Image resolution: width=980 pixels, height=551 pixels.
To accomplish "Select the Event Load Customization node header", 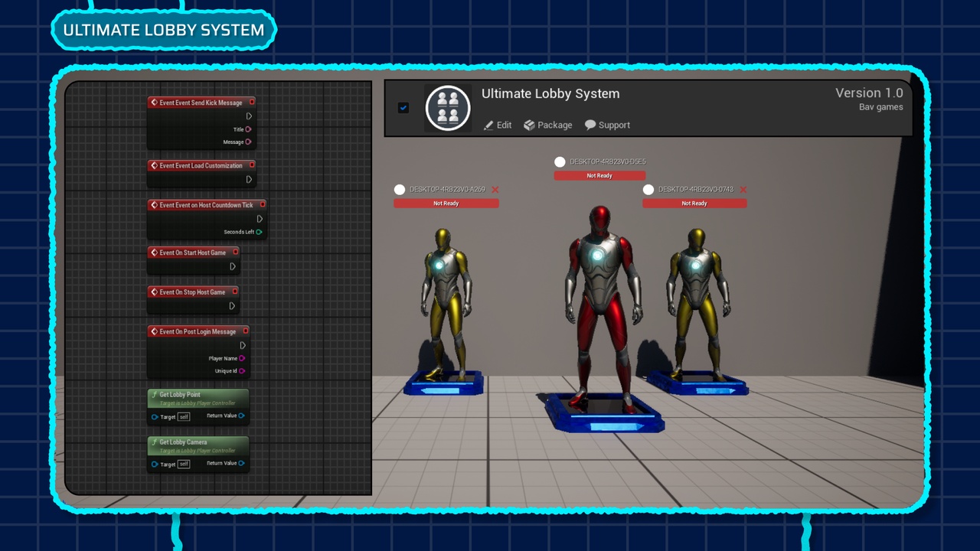I will tap(202, 165).
